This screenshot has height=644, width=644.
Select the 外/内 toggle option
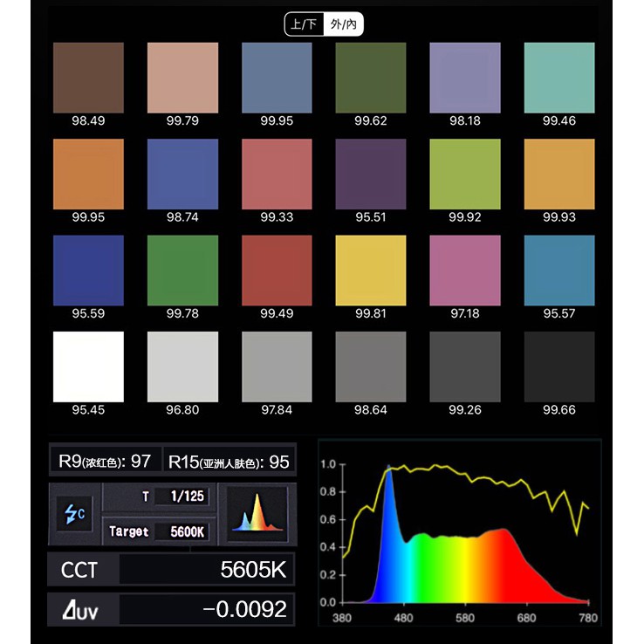click(x=343, y=24)
